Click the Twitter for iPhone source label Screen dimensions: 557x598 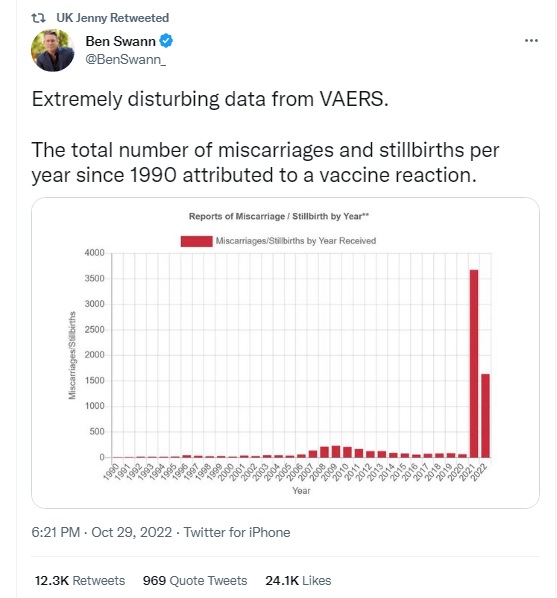pos(237,532)
